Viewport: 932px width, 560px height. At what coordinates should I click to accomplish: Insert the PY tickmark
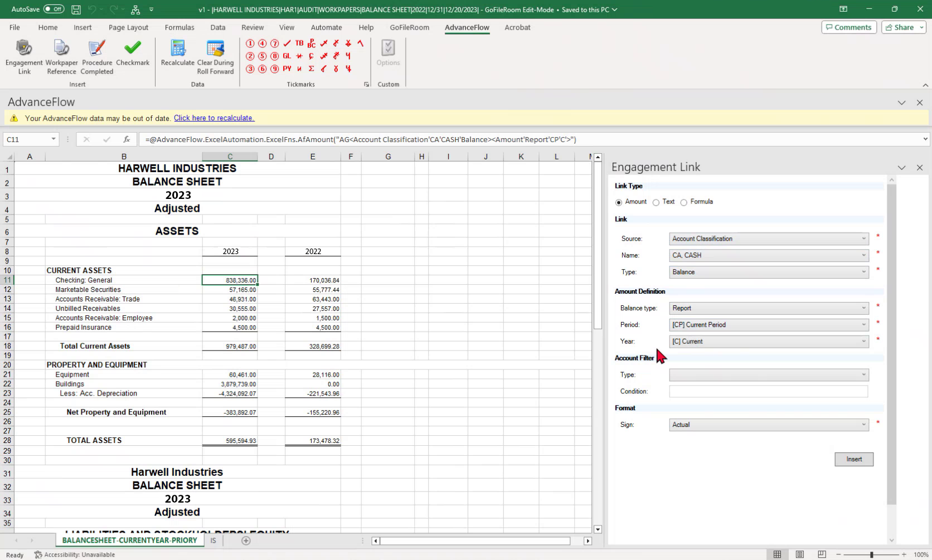tap(287, 69)
